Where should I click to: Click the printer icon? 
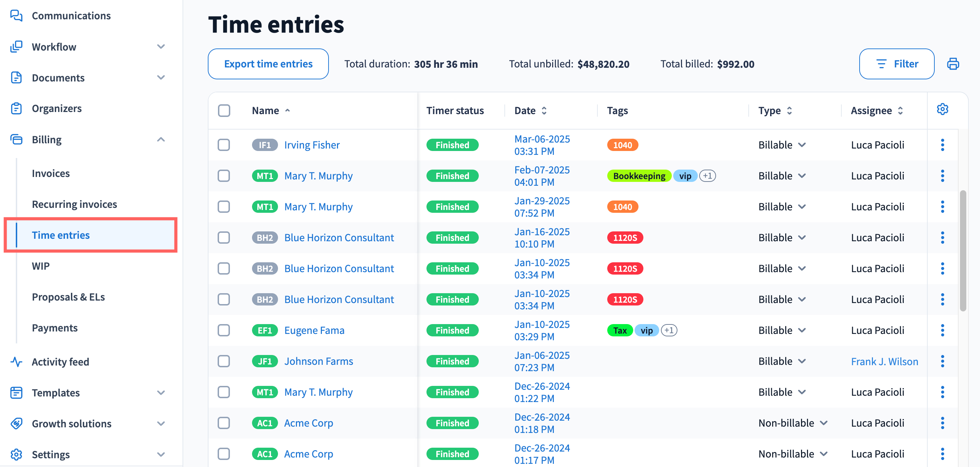(952, 64)
